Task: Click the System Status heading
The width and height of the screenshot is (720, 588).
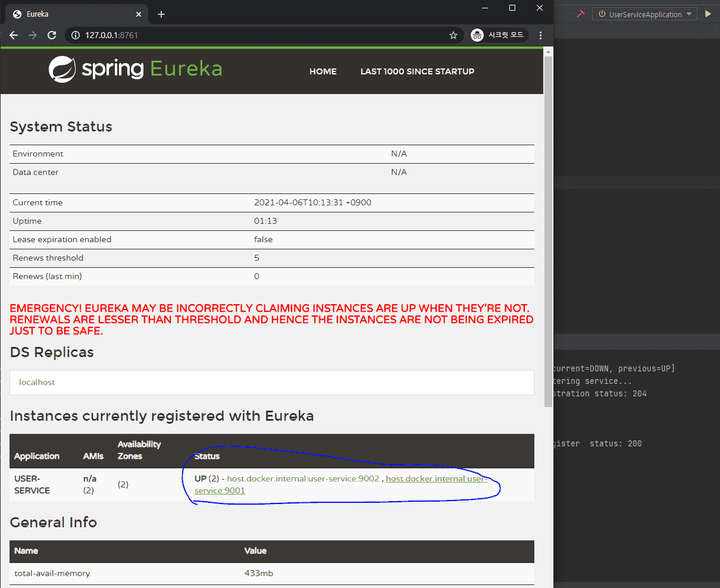Action: 61,127
